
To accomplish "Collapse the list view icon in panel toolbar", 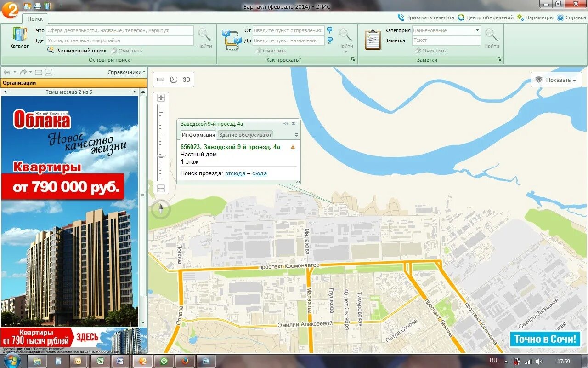I will click(39, 72).
